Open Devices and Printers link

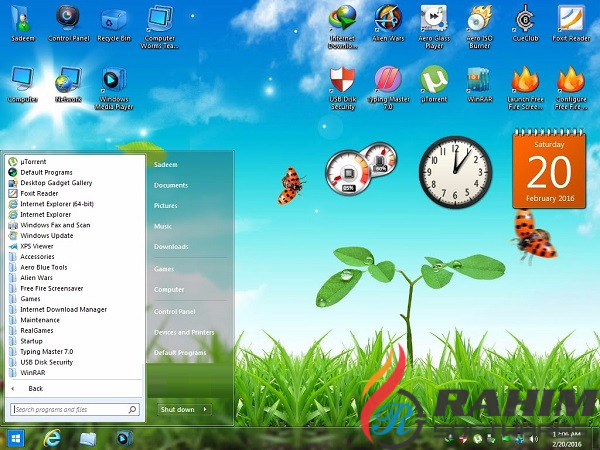point(183,332)
